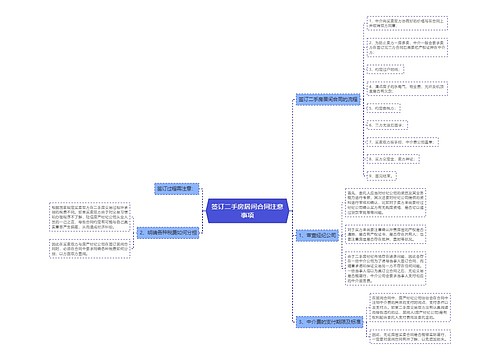
Task: Select the 1、审查经纪公司 branch node
Action: pos(317,235)
